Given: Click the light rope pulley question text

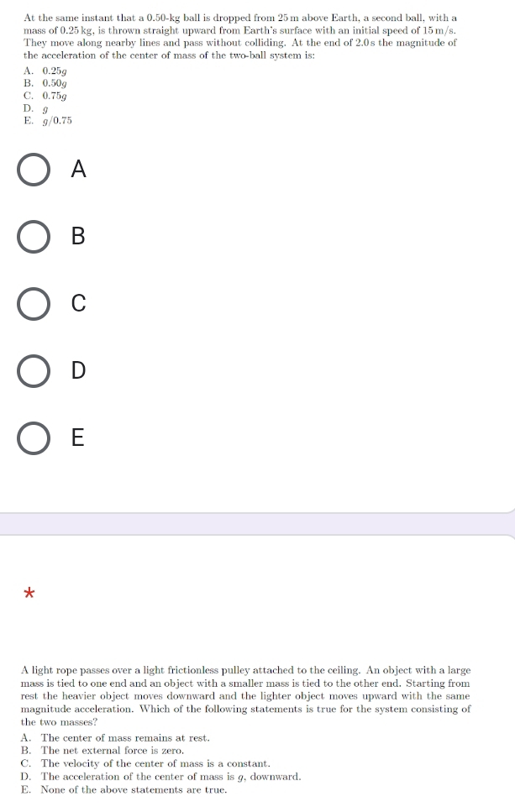Looking at the screenshot, I should point(245,695).
